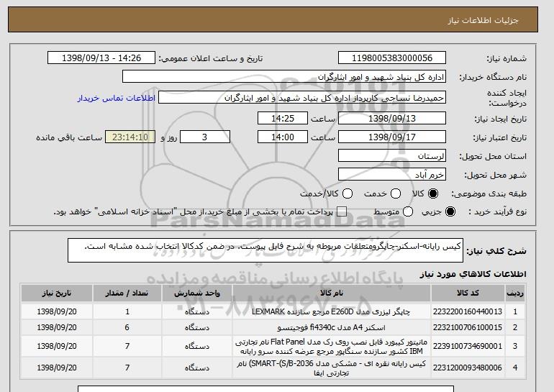Click the request creator name field
The image size is (554, 392).
[x=302, y=98]
